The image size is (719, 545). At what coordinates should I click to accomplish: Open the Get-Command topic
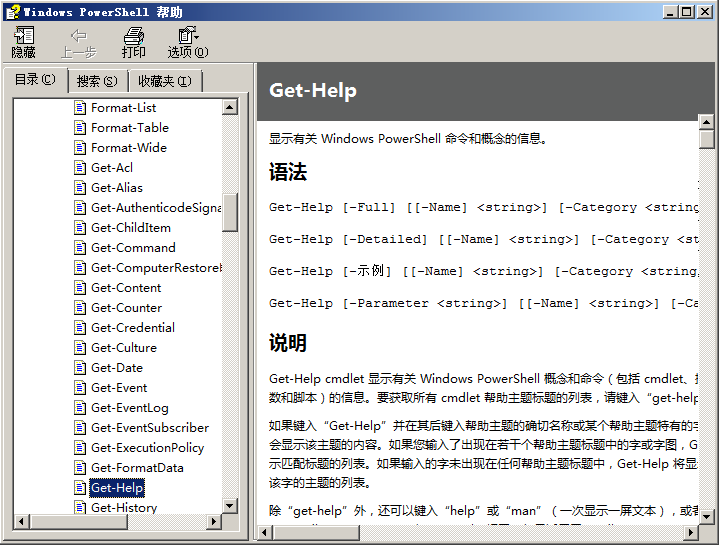[133, 248]
